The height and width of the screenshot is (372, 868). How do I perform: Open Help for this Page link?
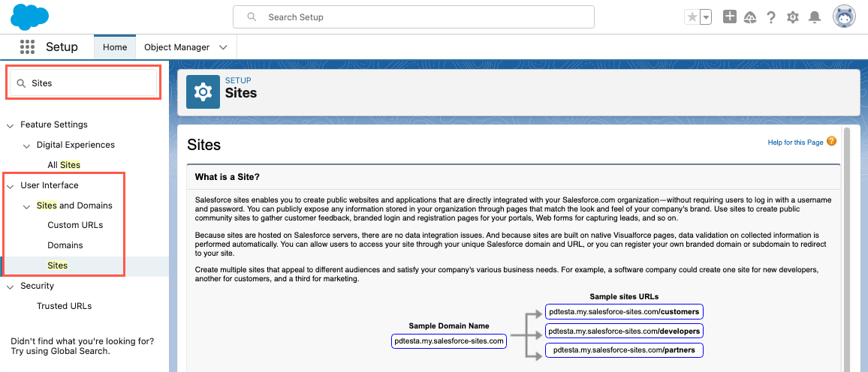pos(795,142)
